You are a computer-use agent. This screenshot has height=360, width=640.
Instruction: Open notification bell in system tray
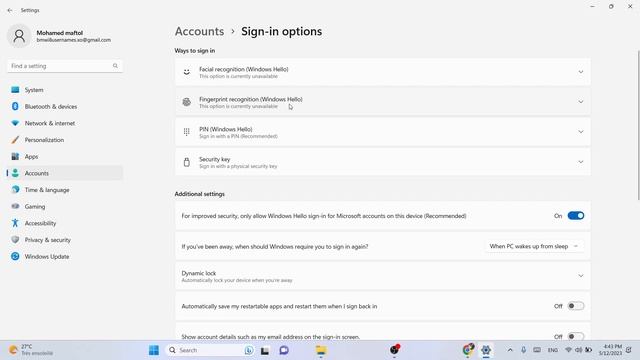coord(629,350)
